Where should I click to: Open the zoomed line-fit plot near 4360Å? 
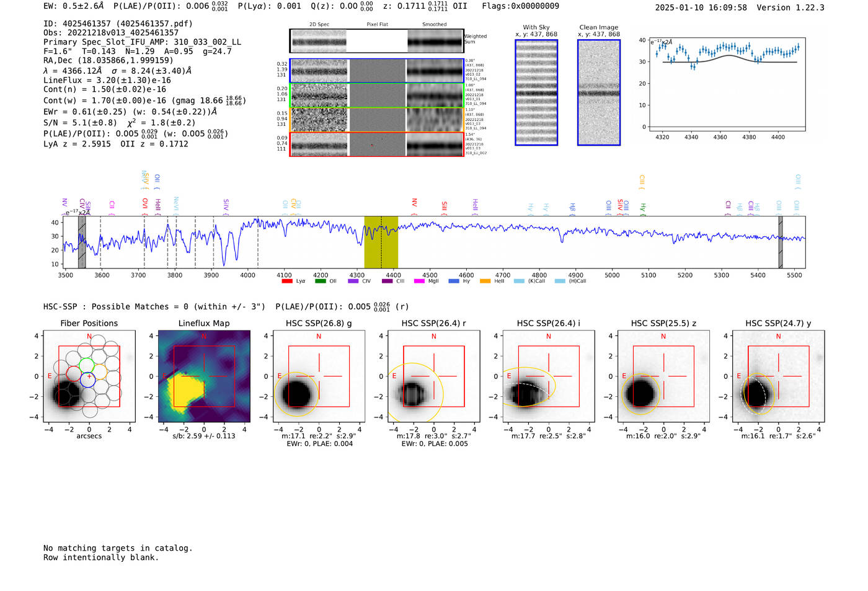pos(727,84)
